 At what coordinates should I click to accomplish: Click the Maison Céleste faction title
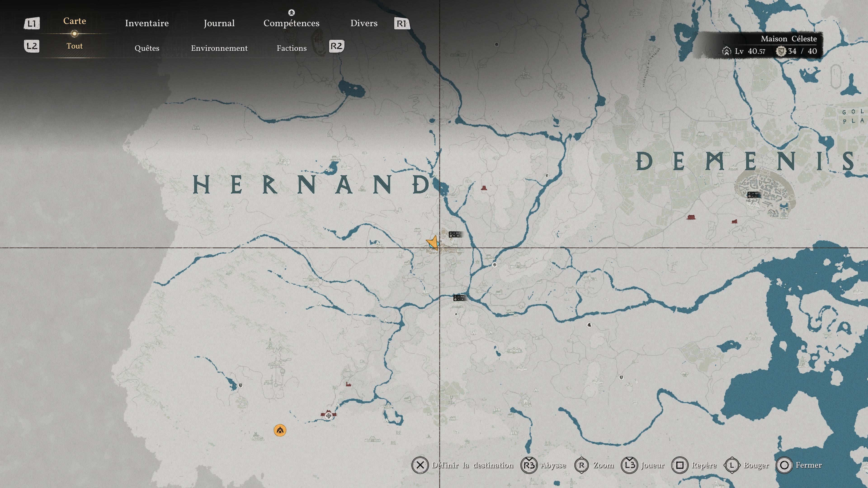click(789, 39)
